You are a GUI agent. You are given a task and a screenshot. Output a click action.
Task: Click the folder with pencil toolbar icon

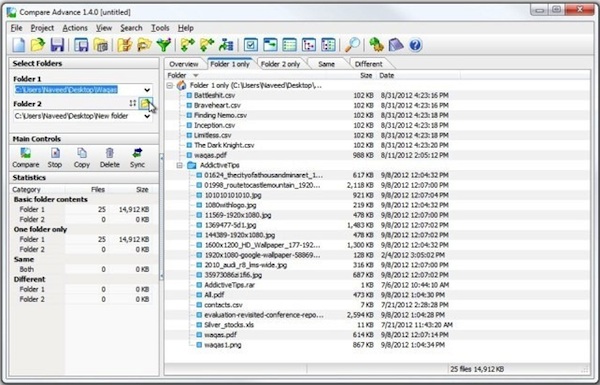click(x=125, y=45)
